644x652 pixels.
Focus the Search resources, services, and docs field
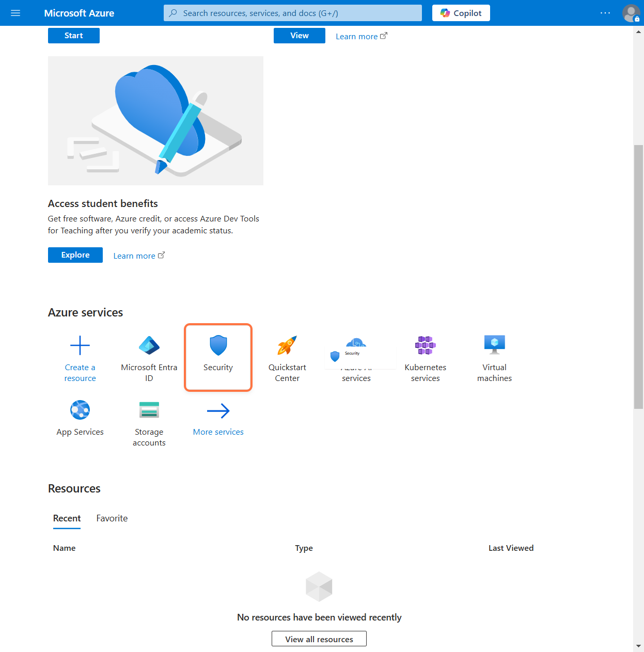[293, 13]
